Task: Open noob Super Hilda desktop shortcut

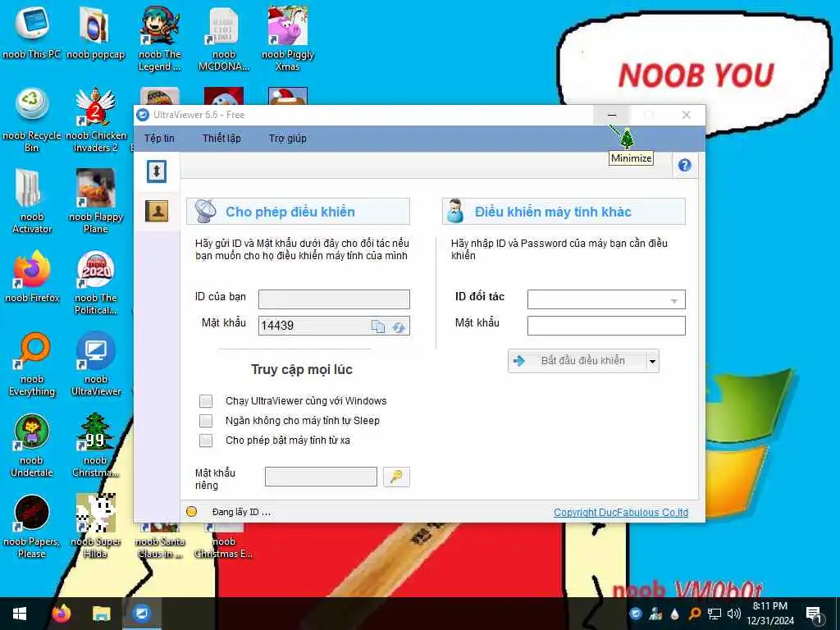Action: [95, 526]
